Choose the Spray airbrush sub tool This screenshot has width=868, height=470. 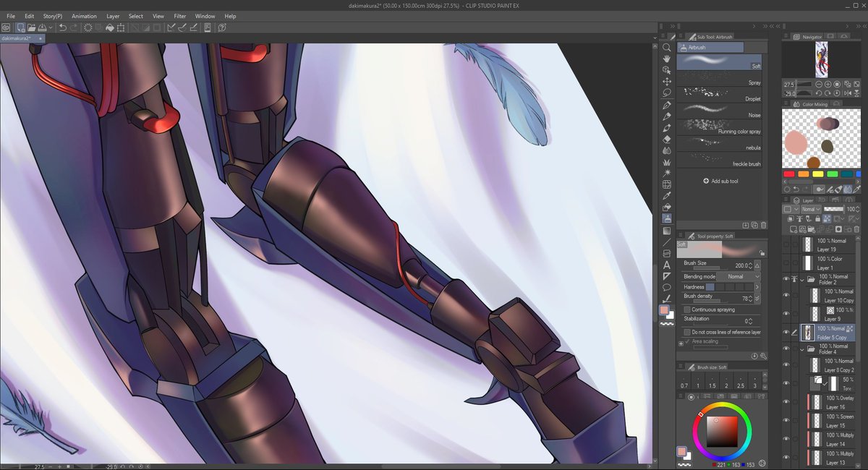point(720,82)
